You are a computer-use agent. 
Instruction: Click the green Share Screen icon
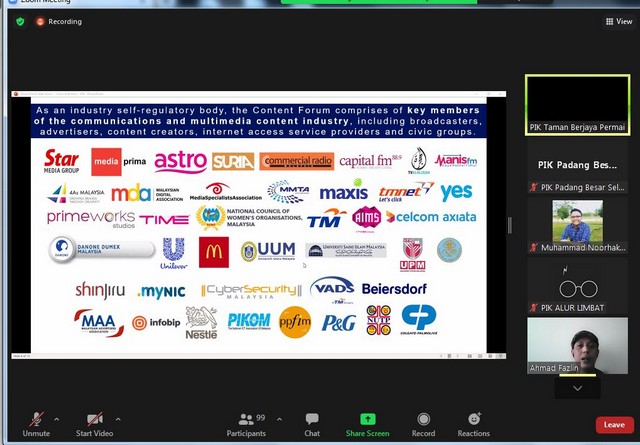pyautogui.click(x=367, y=419)
